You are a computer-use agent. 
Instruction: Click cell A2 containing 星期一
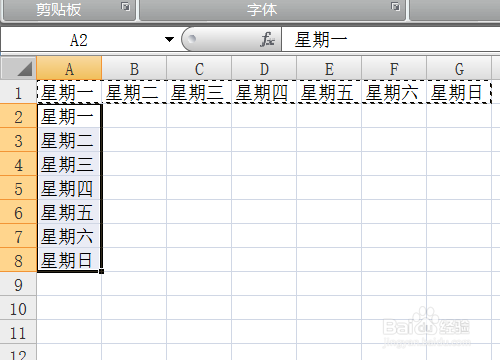click(69, 116)
